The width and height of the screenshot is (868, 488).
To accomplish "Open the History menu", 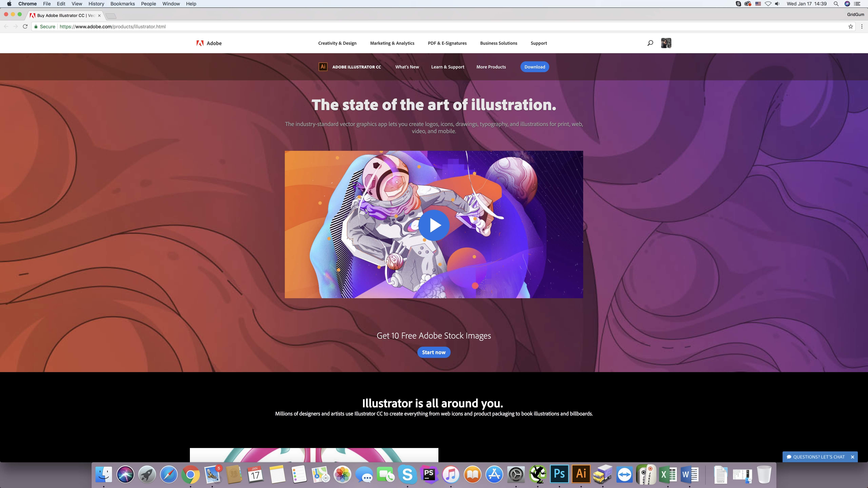I will coord(96,4).
